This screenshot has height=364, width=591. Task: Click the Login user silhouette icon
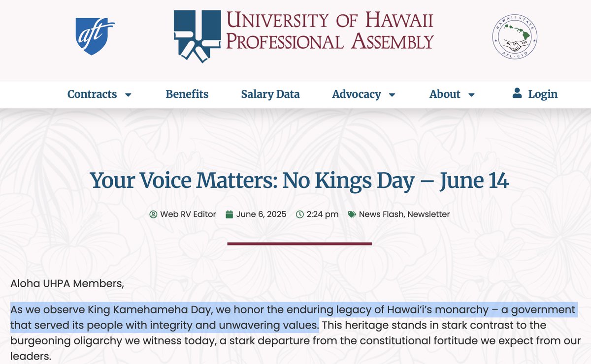coord(517,93)
